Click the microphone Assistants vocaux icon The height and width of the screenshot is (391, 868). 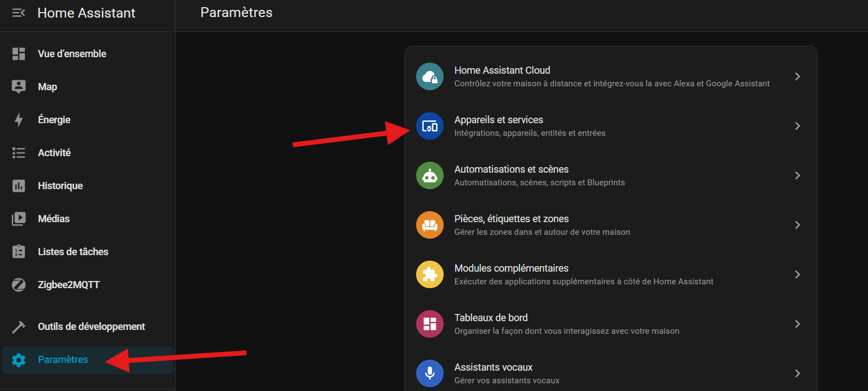click(429, 373)
